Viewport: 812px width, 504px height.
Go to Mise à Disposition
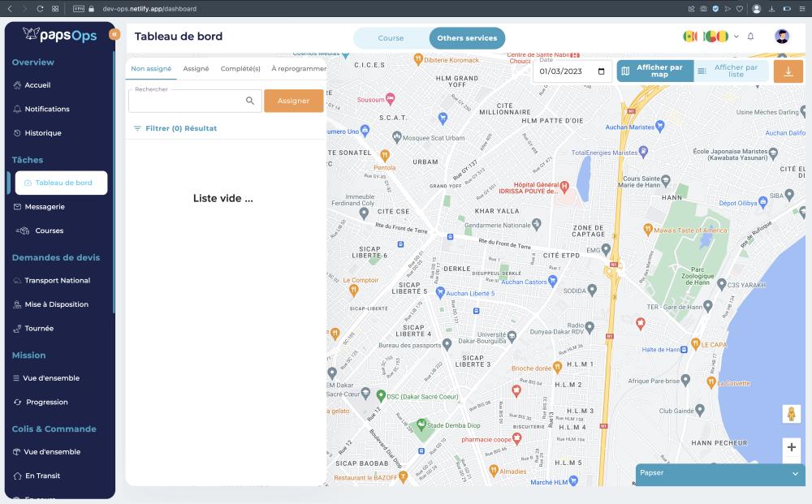click(50, 304)
